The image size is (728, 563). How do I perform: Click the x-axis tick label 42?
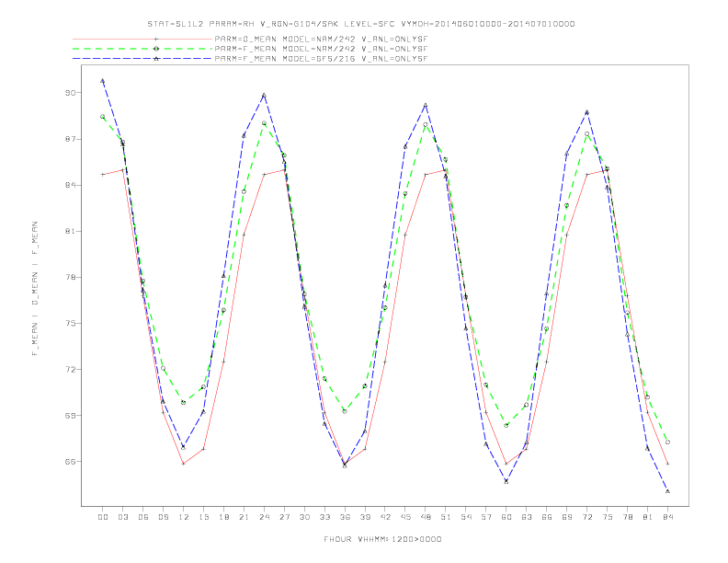coord(385,517)
